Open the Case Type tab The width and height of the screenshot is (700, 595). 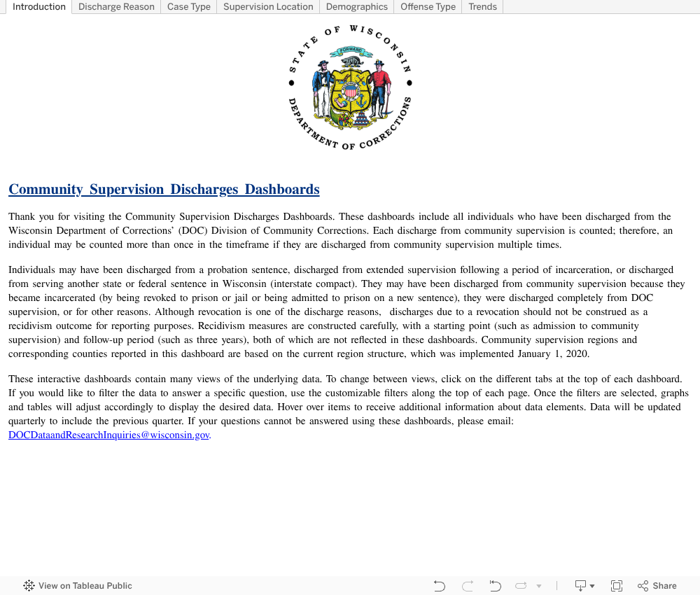point(189,7)
